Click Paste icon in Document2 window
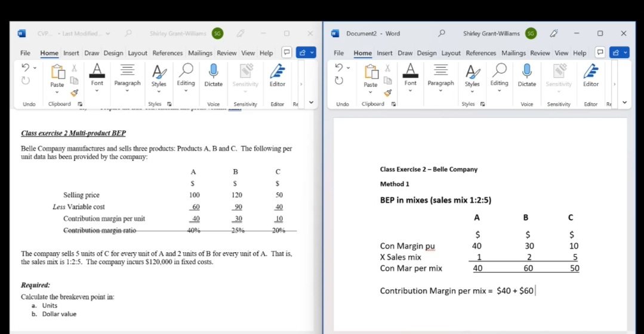Image resolution: width=644 pixels, height=334 pixels. tap(371, 72)
